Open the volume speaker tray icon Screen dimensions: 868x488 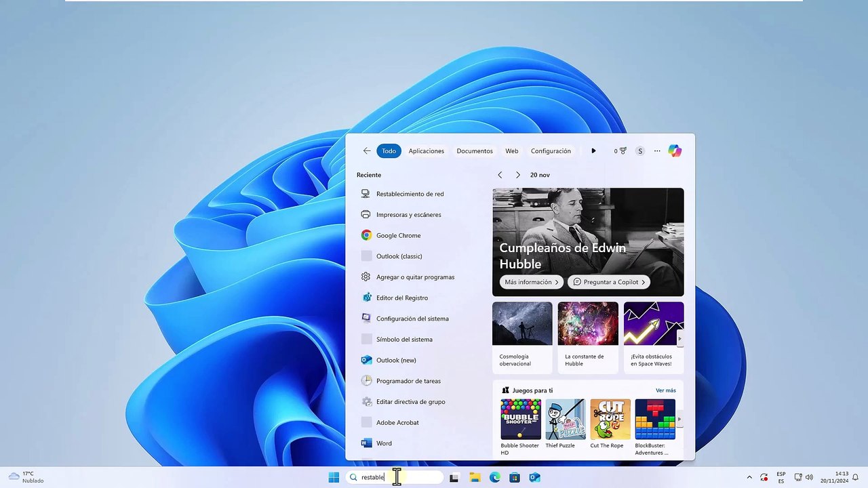[809, 477]
